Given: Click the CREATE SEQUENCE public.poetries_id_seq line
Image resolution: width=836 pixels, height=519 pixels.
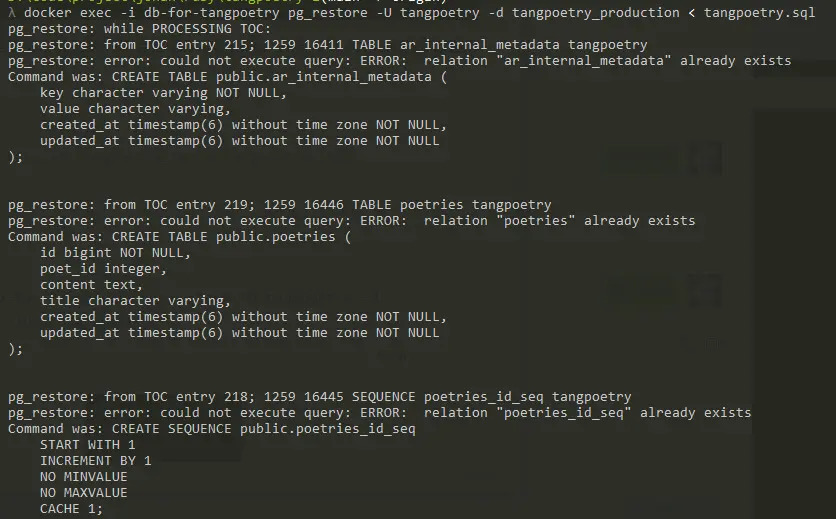Looking at the screenshot, I should pyautogui.click(x=212, y=429).
